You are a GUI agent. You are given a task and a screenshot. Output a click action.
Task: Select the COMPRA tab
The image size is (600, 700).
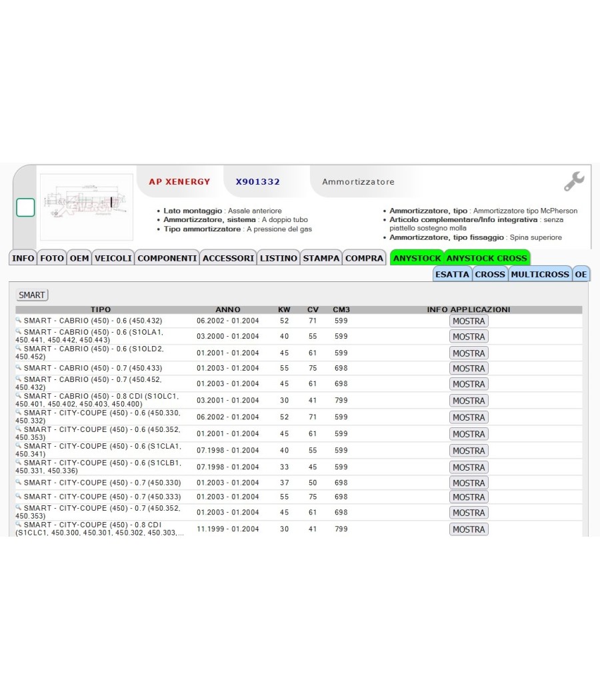pos(364,258)
